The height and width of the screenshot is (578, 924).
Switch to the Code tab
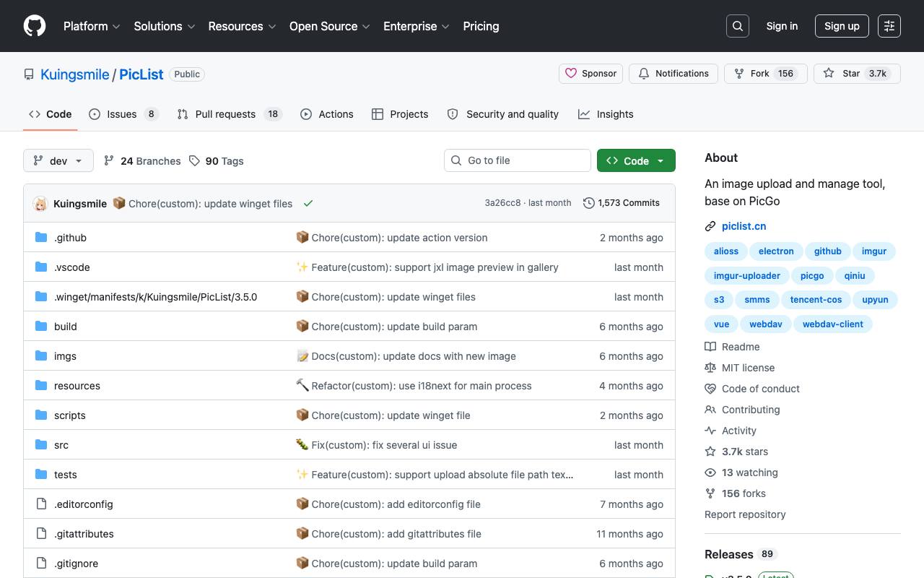pyautogui.click(x=51, y=114)
